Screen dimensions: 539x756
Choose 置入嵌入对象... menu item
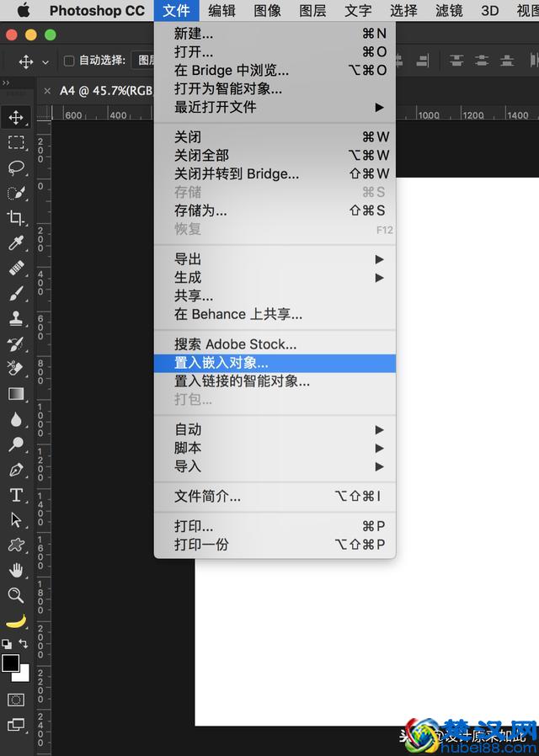tap(275, 363)
